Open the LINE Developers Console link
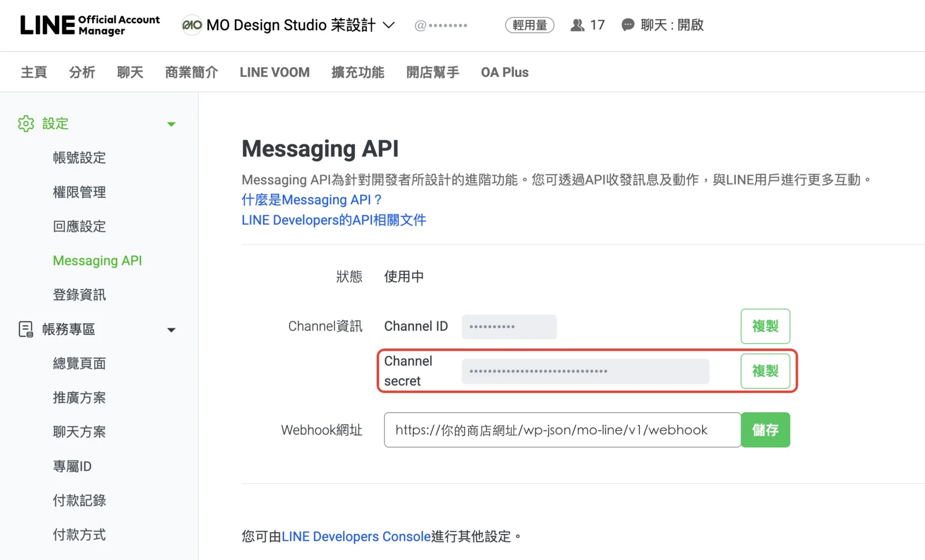 point(356,537)
